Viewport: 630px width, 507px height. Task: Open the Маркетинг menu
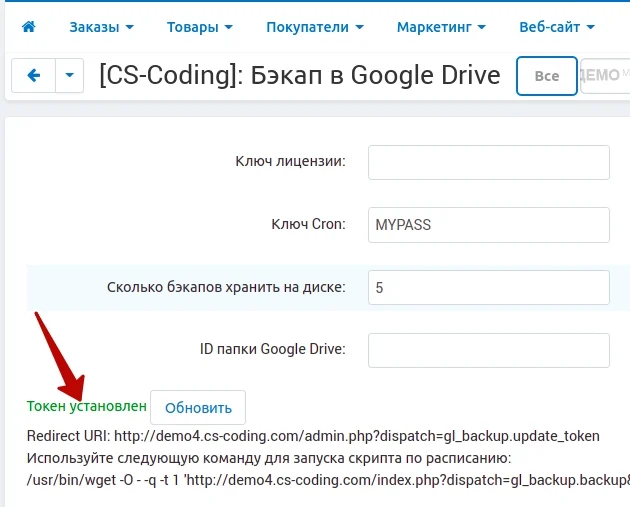[x=441, y=27]
